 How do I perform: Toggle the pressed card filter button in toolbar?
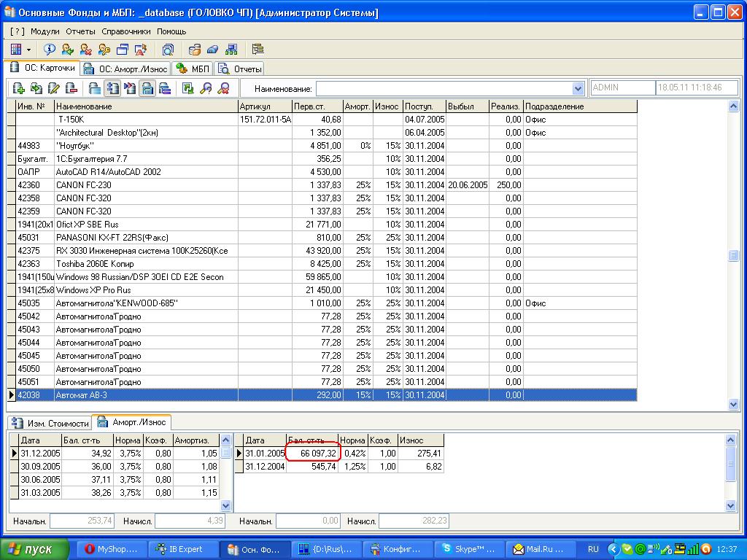(x=112, y=88)
